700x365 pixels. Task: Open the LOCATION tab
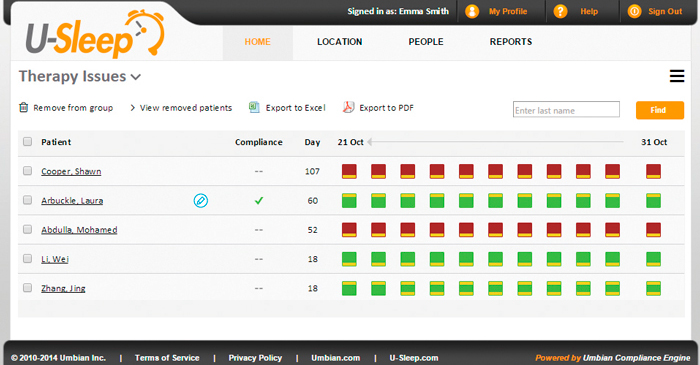339,42
